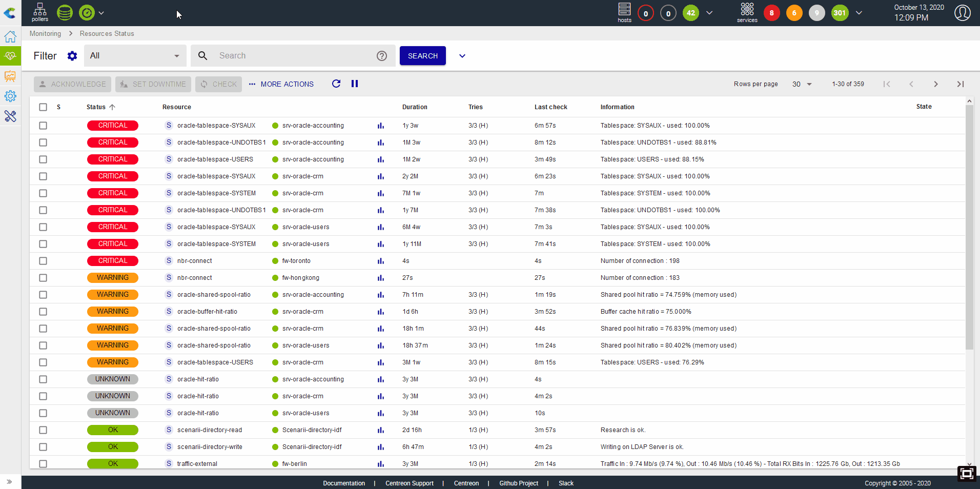
Task: Open the Documentation footer link
Action: (344, 483)
